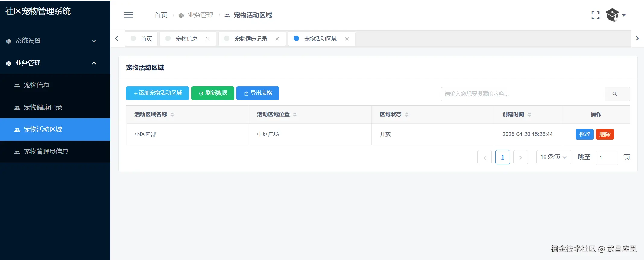Select page 1 in pagination
This screenshot has width=644, height=260.
(x=503, y=157)
